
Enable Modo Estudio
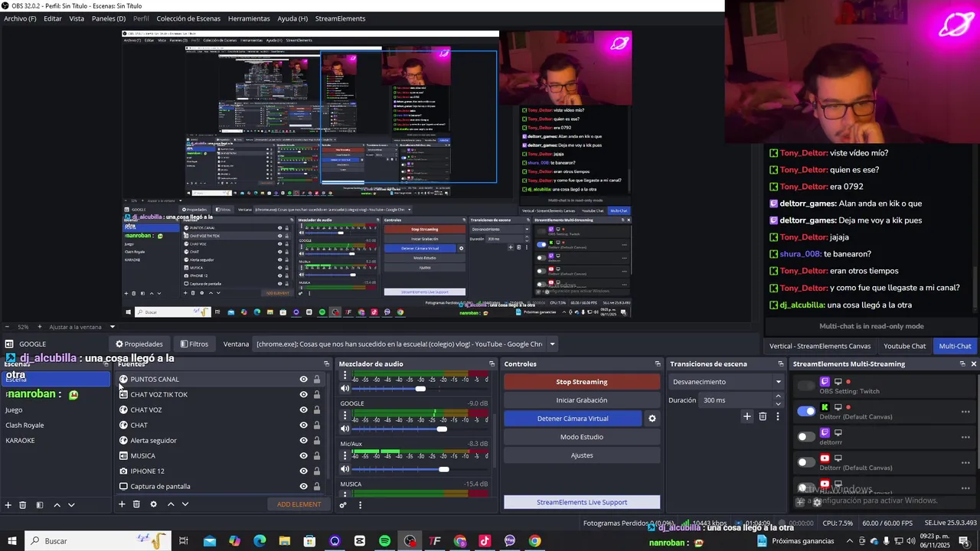click(582, 437)
